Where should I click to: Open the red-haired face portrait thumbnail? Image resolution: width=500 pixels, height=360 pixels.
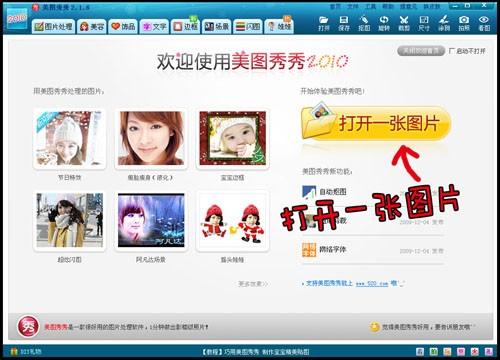click(x=151, y=138)
